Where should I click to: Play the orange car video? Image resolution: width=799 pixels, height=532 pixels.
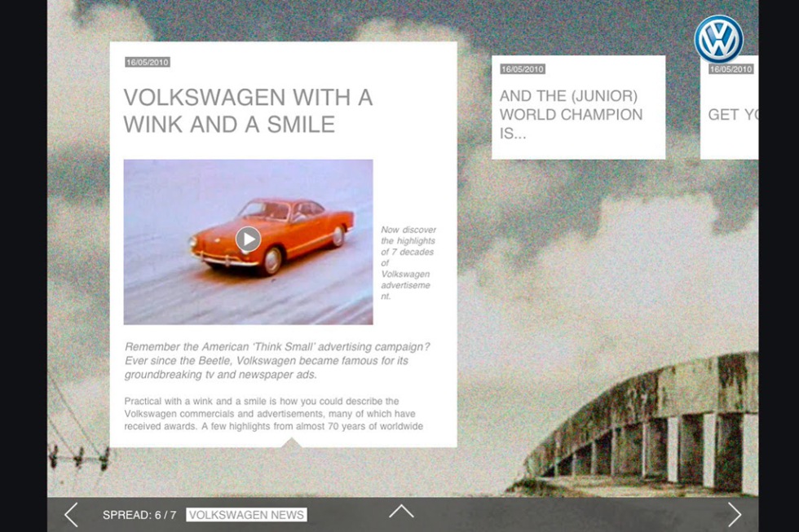[248, 239]
